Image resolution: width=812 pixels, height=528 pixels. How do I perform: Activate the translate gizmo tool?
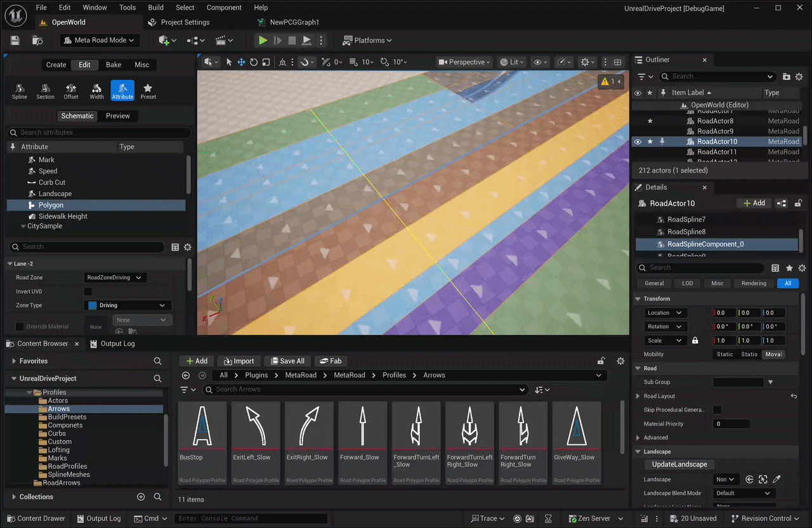click(241, 62)
